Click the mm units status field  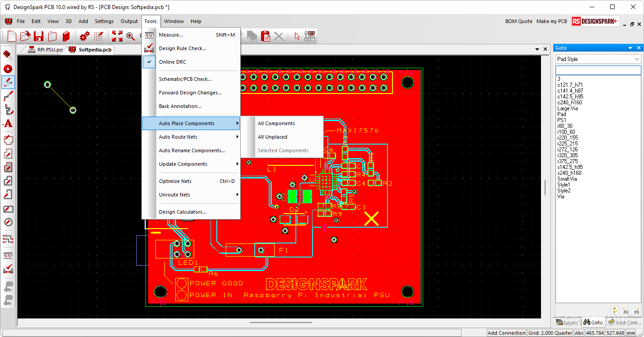632,333
